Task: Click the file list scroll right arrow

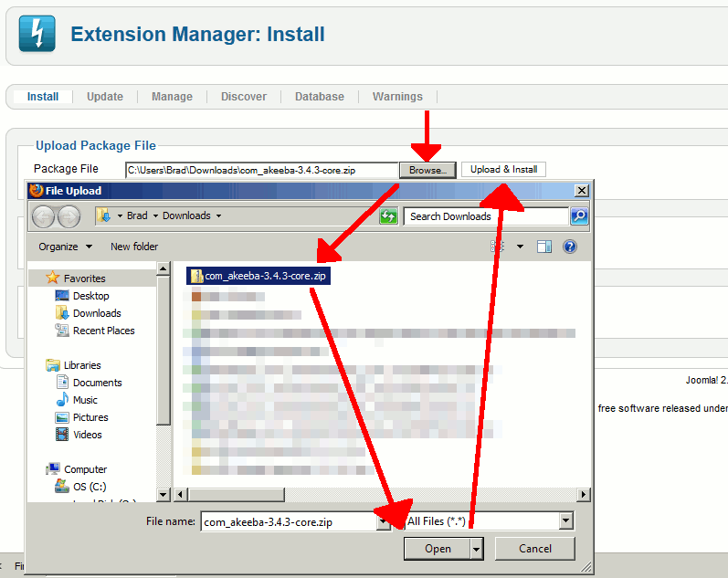Action: pos(583,494)
